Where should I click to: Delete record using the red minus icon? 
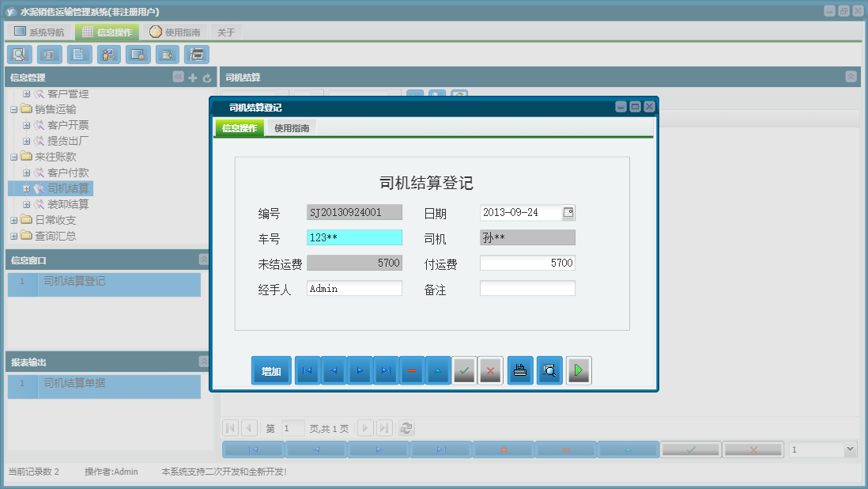pos(412,370)
